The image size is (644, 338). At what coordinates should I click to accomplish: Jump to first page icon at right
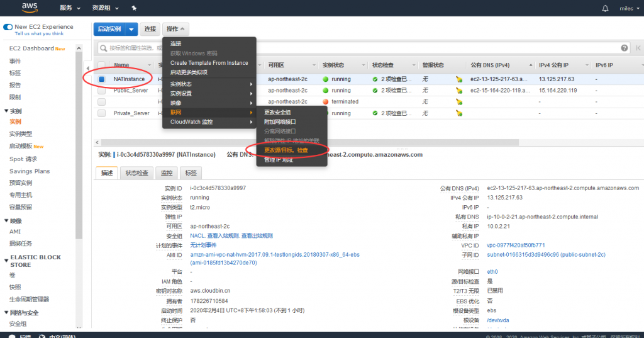point(638,48)
